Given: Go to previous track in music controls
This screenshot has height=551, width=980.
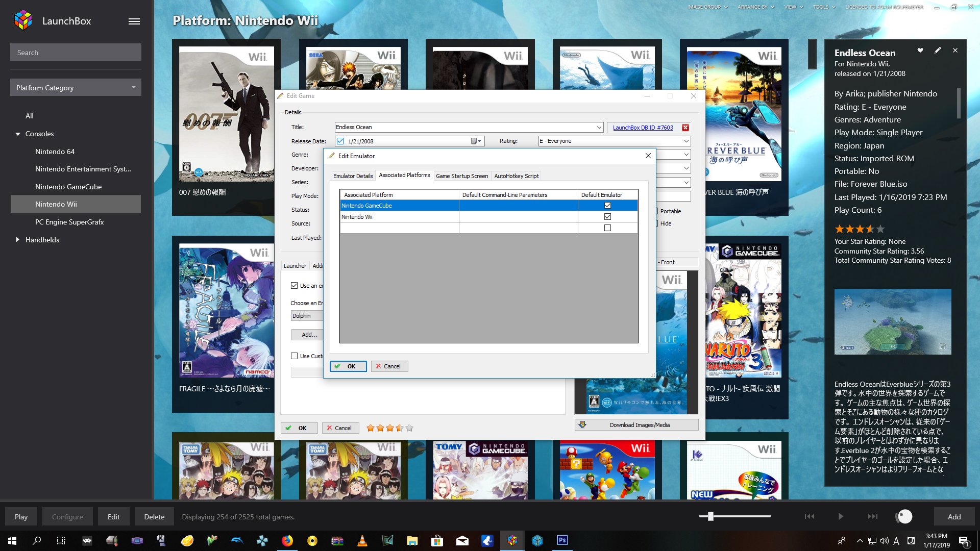Looking at the screenshot, I should click(x=810, y=516).
